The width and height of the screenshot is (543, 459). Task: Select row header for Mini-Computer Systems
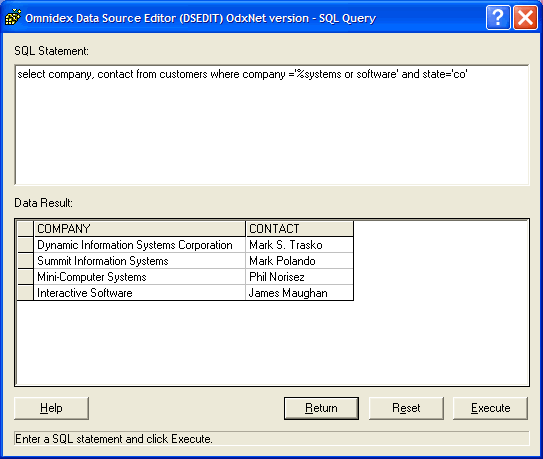pyautogui.click(x=25, y=277)
